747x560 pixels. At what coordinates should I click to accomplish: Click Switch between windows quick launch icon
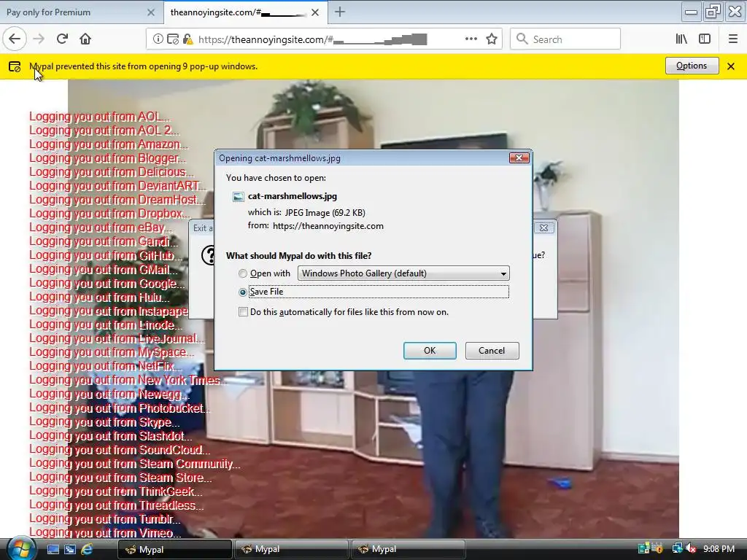pos(69,549)
